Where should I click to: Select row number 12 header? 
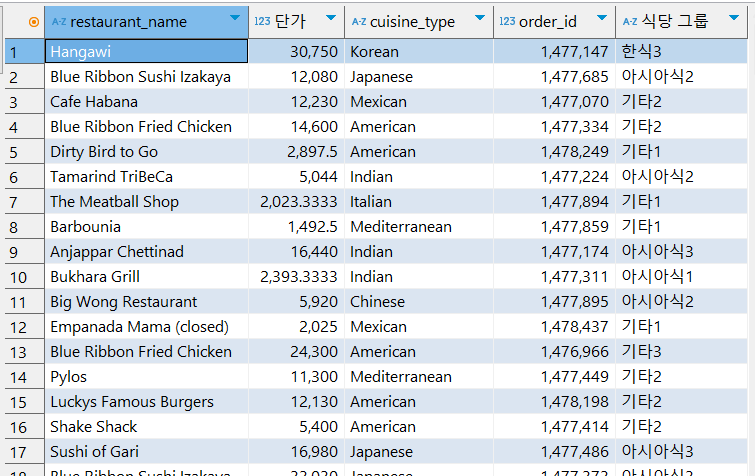coord(24,327)
